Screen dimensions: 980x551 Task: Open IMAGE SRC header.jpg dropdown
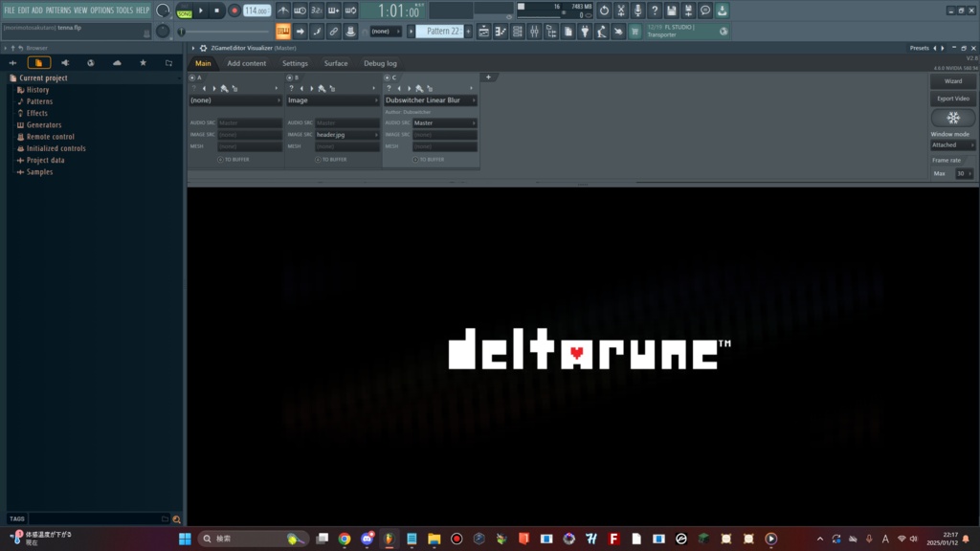tap(346, 135)
